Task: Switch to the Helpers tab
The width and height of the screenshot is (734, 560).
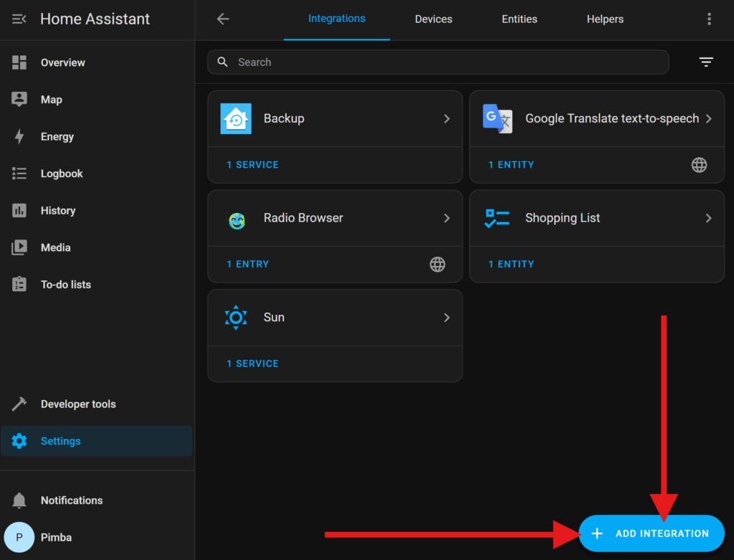Action: tap(605, 19)
